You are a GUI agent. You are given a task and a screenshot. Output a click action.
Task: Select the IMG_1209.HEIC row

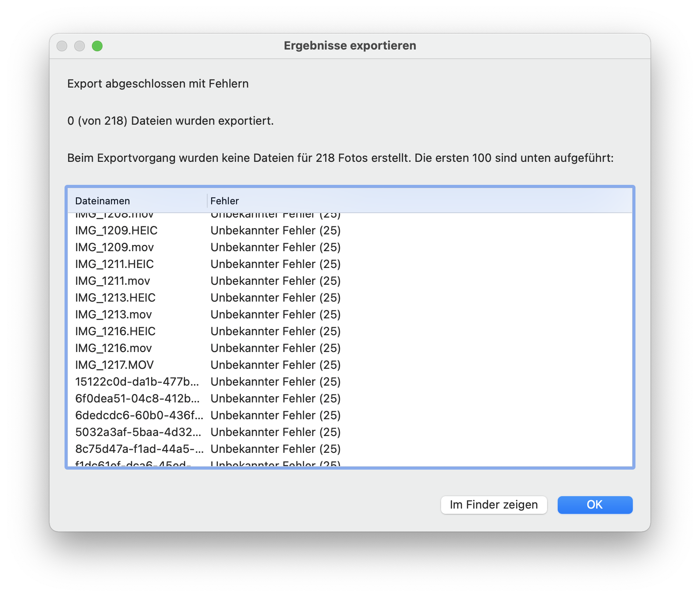tap(116, 230)
